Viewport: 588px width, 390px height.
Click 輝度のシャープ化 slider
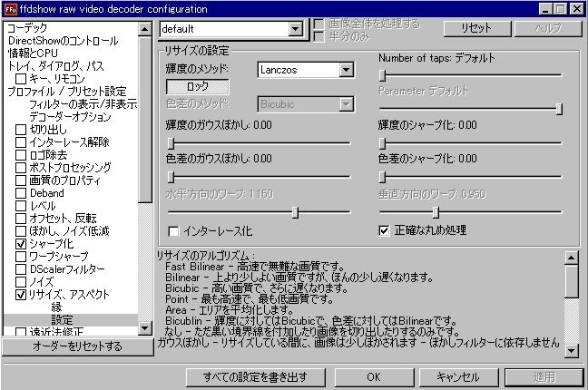[471, 143]
